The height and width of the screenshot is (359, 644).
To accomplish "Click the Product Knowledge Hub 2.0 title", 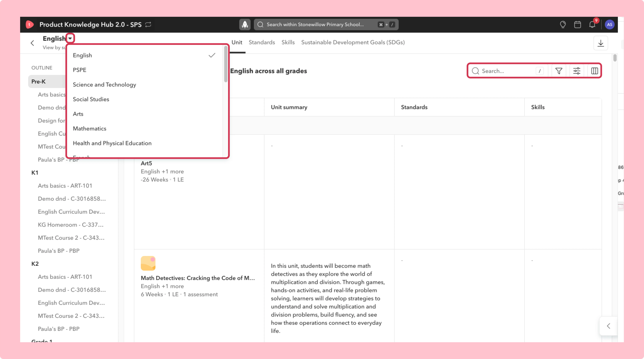I will coord(90,25).
